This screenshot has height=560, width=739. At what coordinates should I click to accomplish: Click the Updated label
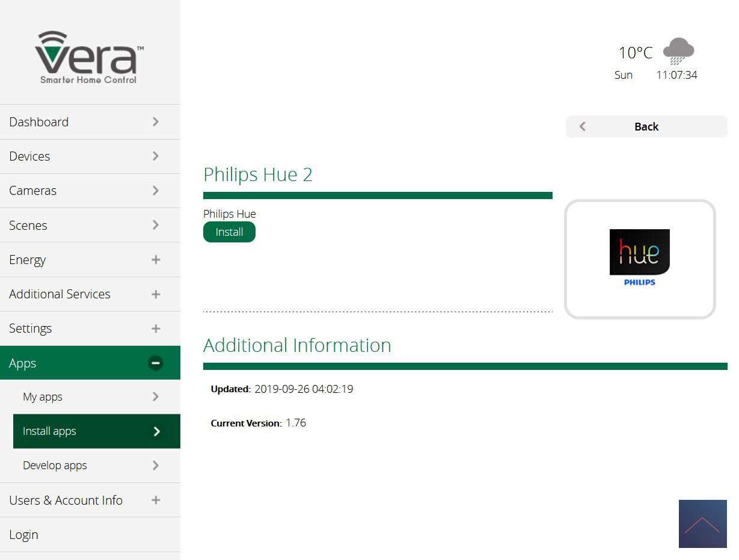[231, 389]
